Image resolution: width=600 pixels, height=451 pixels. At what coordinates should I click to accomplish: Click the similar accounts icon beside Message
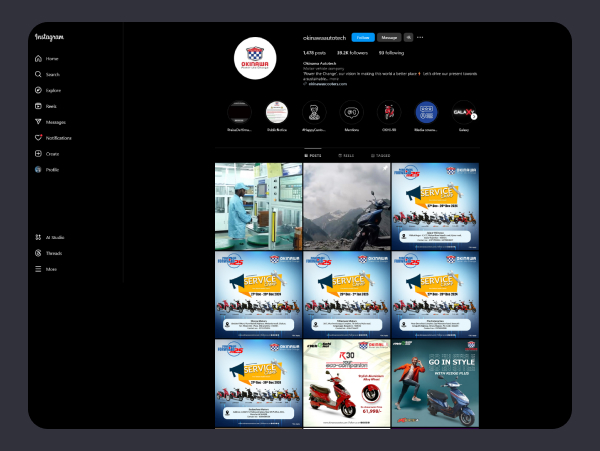(408, 37)
